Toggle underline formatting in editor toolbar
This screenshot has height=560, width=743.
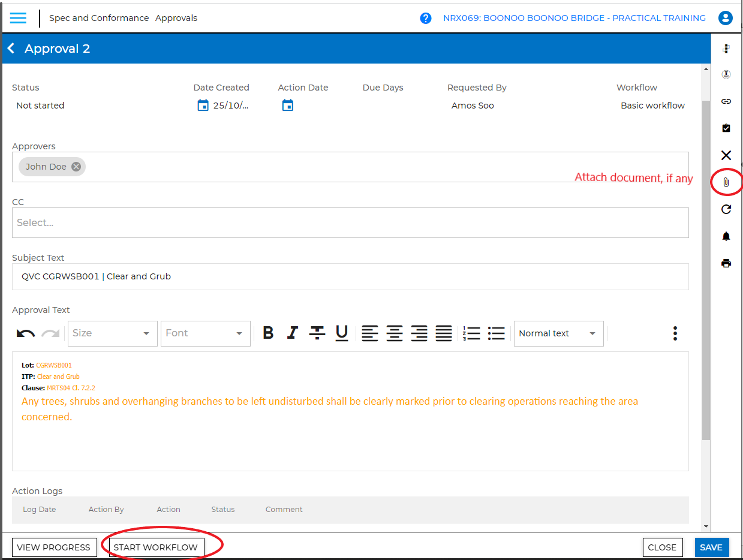pos(341,333)
